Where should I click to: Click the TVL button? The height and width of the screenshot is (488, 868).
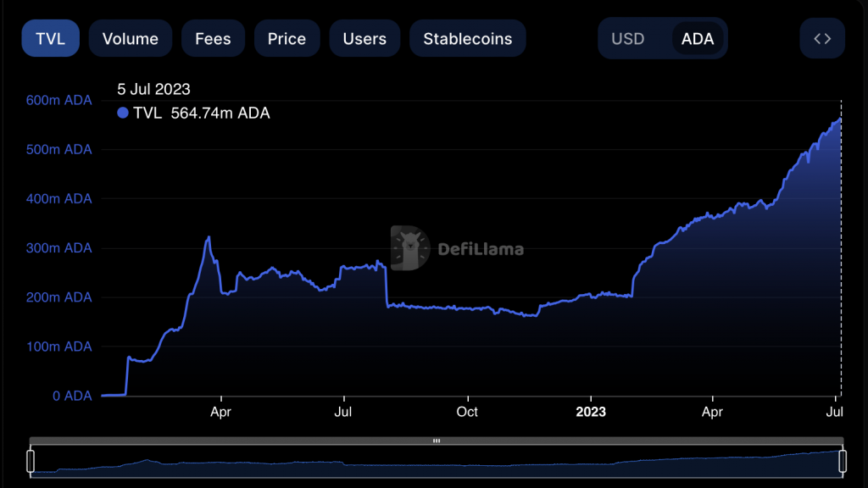(x=50, y=38)
